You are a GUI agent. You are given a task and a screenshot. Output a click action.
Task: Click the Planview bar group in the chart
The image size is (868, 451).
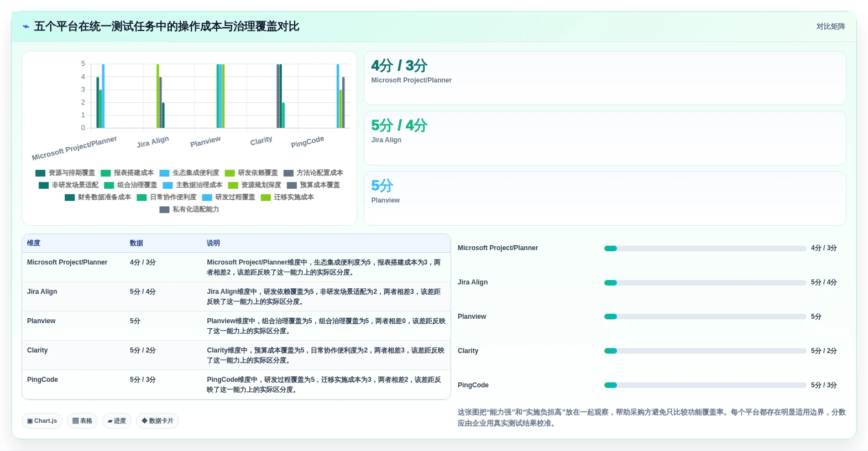click(221, 96)
